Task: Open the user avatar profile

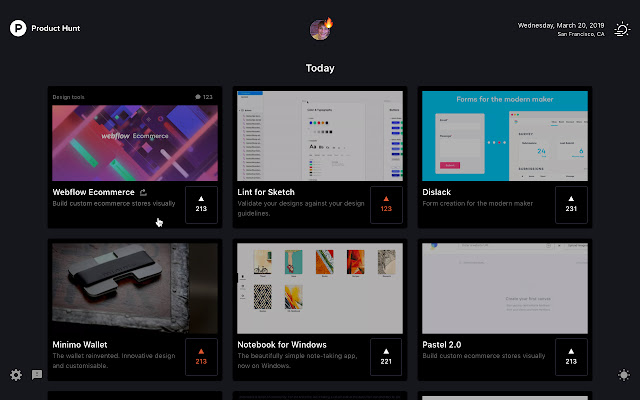Action: click(x=320, y=30)
